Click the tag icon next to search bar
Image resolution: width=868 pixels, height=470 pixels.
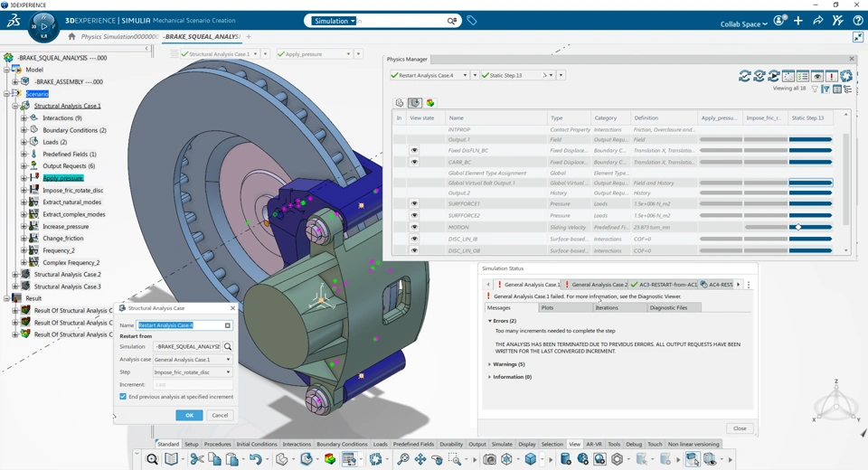[472, 21]
